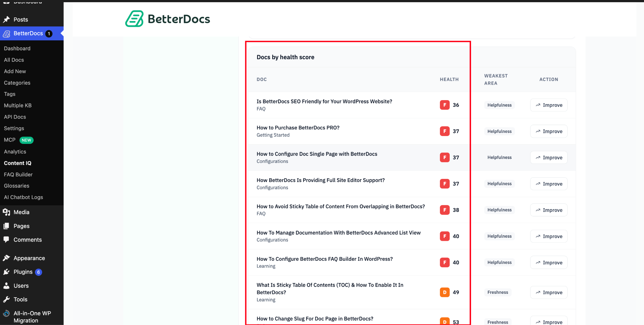Click the Pages icon in sidebar
644x325 pixels.
coord(6,226)
